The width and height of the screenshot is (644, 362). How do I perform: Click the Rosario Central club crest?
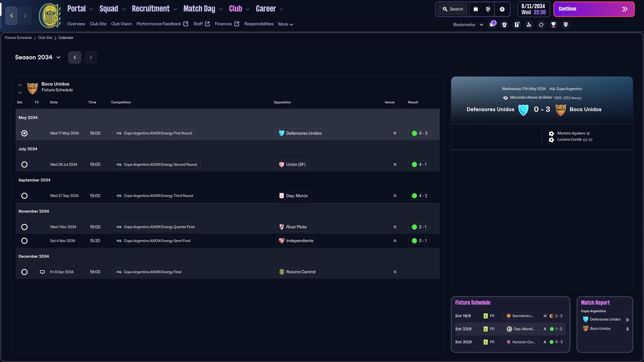coord(50,15)
